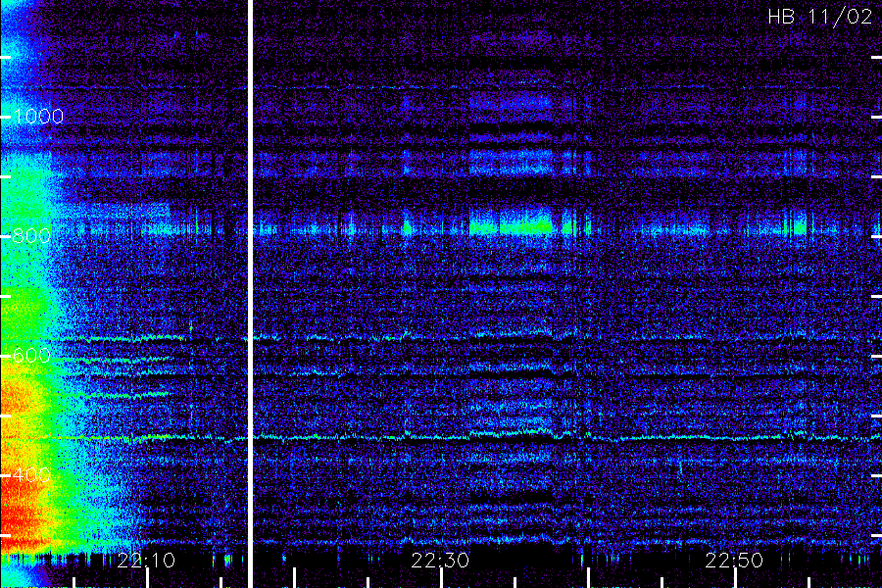Click the 600 frequency axis label
The height and width of the screenshot is (588, 882).
point(31,355)
